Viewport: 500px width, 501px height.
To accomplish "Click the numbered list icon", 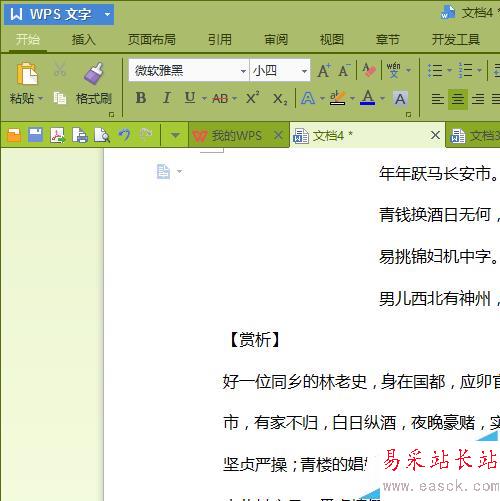I will pos(465,71).
